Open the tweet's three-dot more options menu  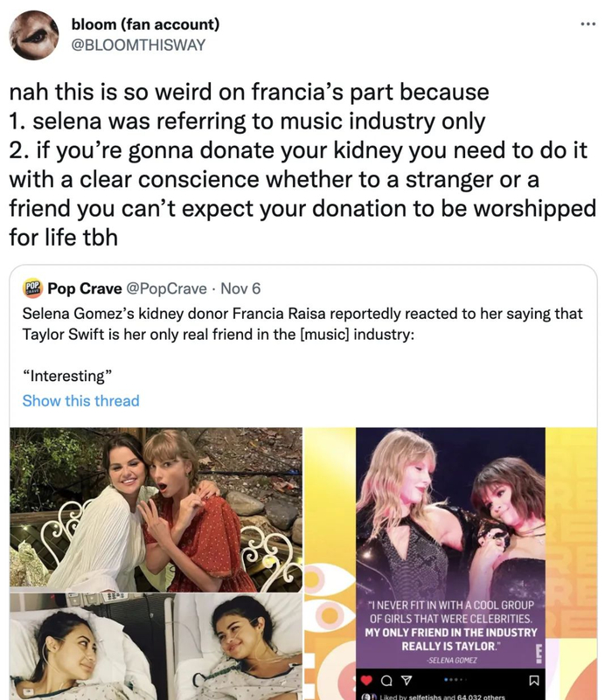click(x=588, y=23)
